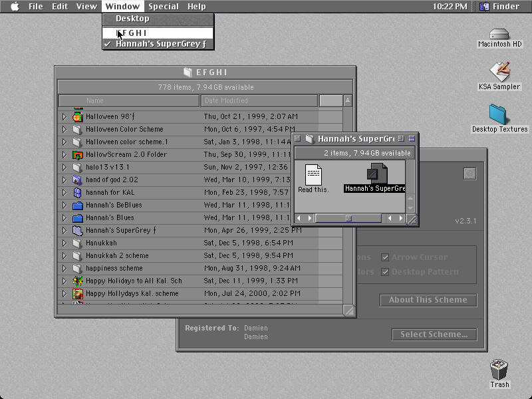Select the Desktop Textures folder icon
The height and width of the screenshot is (399, 532).
pos(497,114)
